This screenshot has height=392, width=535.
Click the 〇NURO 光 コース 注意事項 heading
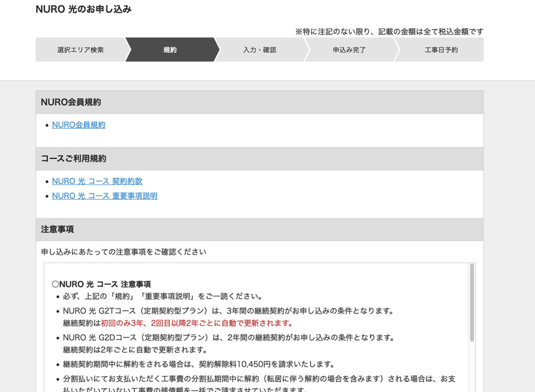(101, 284)
